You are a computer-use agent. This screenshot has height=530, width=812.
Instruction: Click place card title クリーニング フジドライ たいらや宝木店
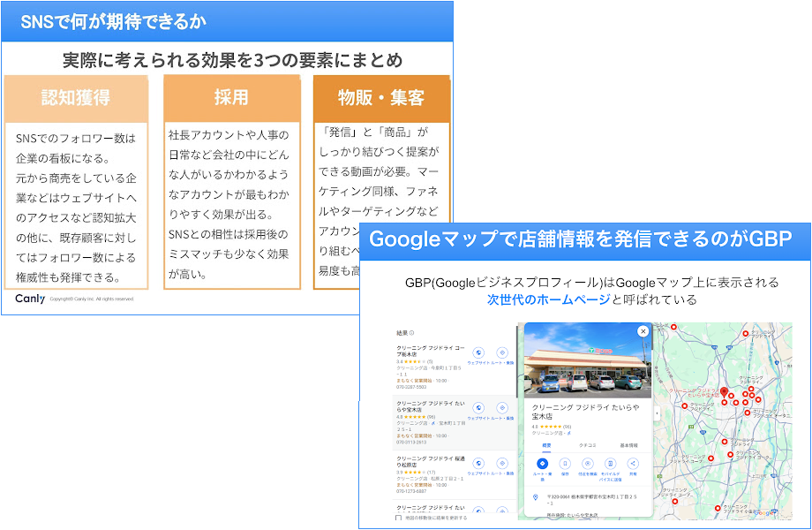coord(585,412)
